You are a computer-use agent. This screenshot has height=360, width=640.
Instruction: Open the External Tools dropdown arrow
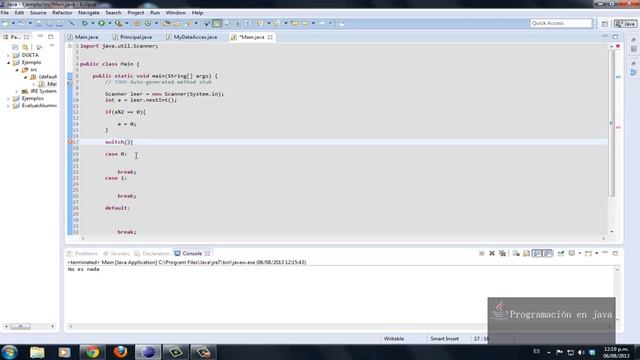(x=127, y=24)
